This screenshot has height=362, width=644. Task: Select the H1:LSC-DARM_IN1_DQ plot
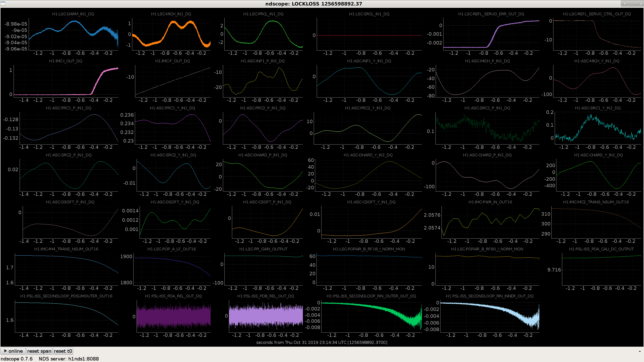pyautogui.click(x=73, y=34)
